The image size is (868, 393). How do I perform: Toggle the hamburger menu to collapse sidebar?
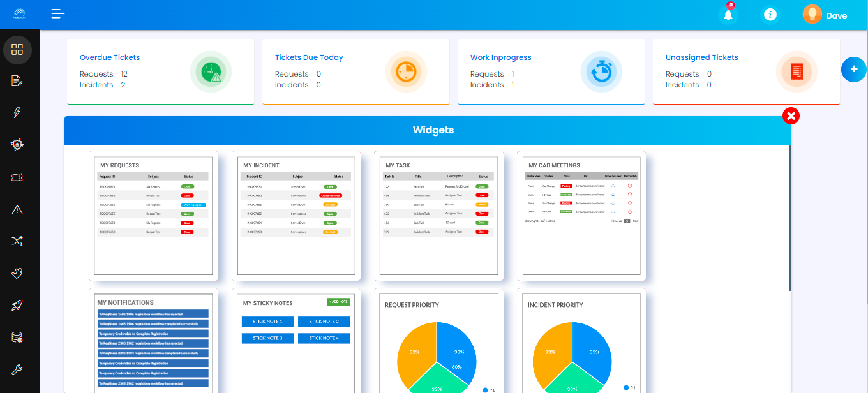coord(58,14)
